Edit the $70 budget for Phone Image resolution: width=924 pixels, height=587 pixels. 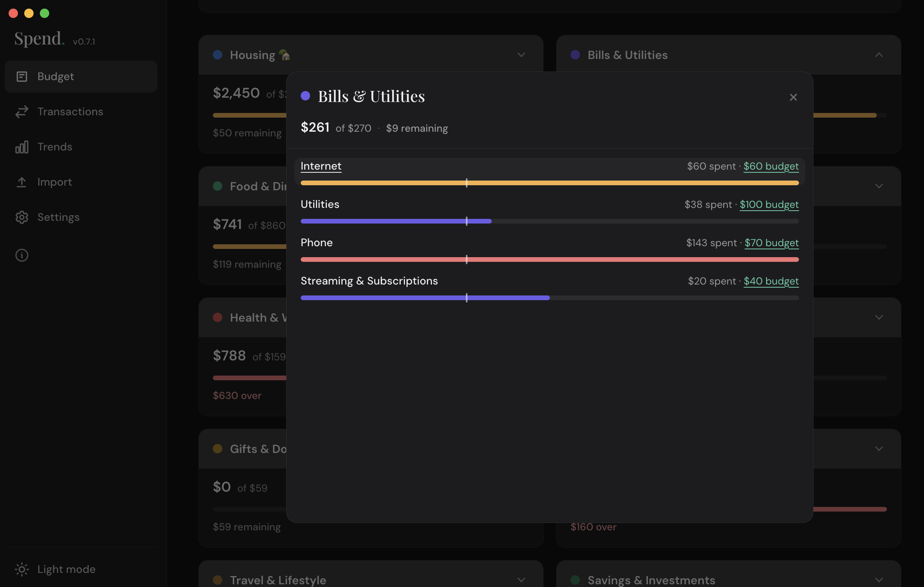pos(772,243)
